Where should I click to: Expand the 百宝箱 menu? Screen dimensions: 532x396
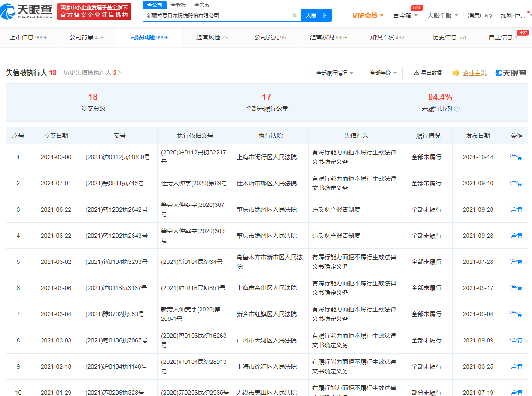point(405,15)
